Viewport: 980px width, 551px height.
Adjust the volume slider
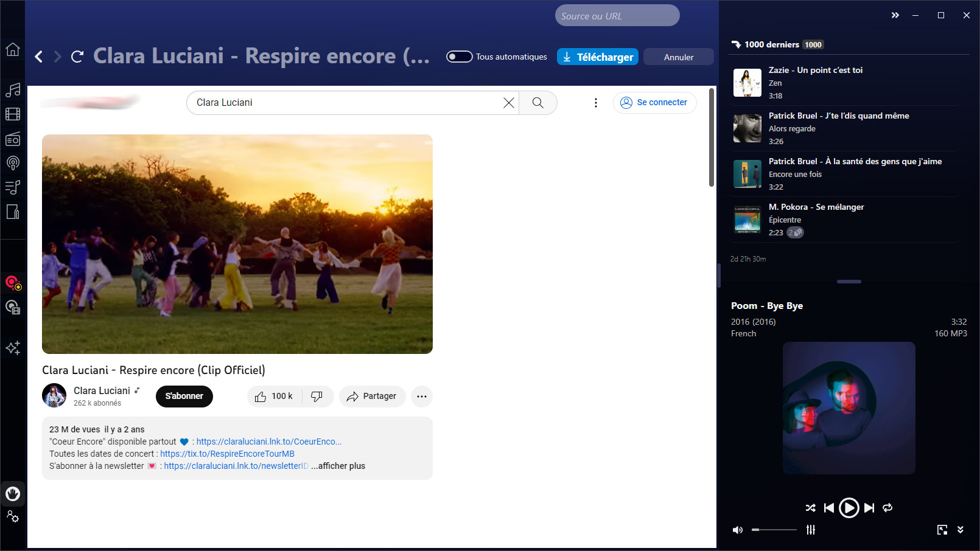tap(774, 530)
